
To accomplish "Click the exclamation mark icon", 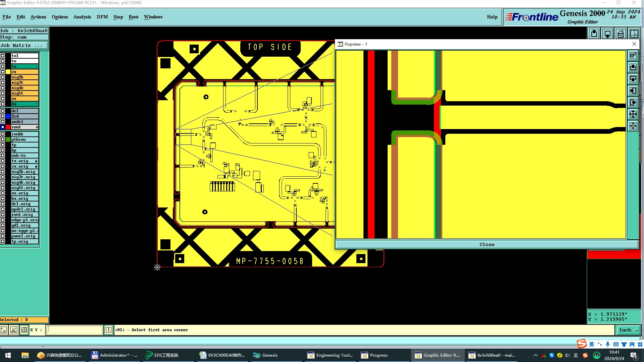I will click(109, 330).
